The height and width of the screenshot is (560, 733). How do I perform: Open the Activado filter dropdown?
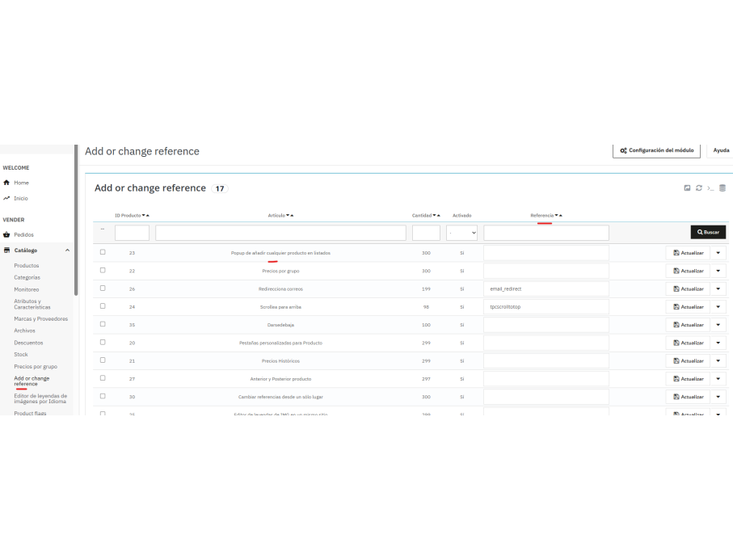tap(461, 233)
